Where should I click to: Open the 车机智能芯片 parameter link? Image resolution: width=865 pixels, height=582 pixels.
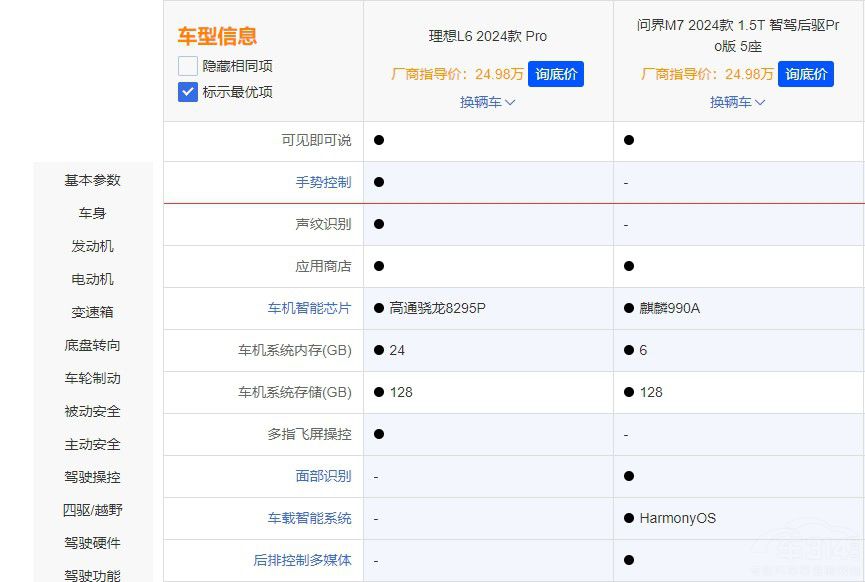pos(311,308)
